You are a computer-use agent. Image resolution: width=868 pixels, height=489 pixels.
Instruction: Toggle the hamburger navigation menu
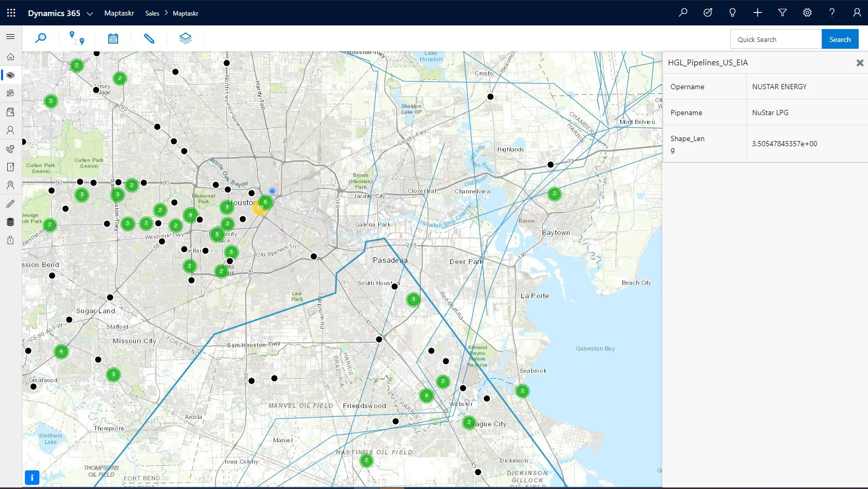click(10, 37)
